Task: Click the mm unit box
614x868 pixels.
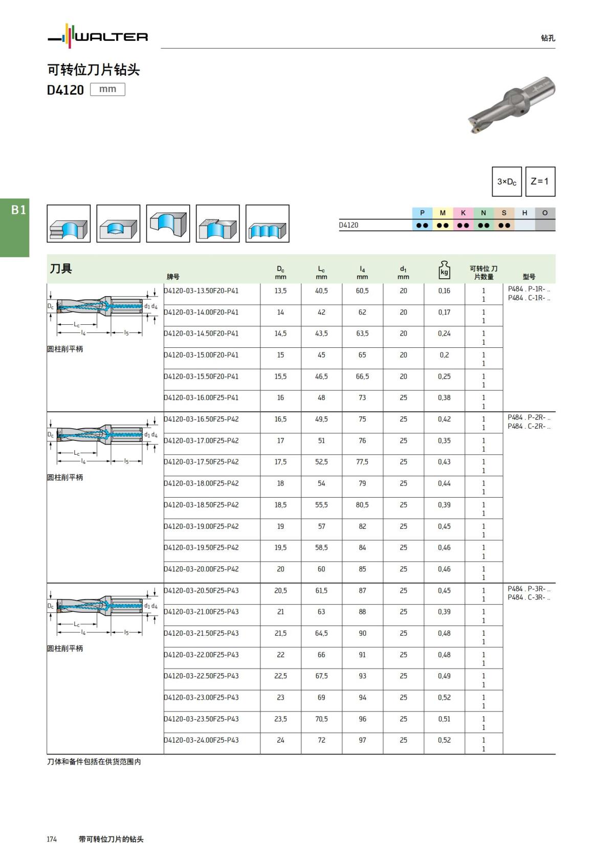Action: pos(107,89)
